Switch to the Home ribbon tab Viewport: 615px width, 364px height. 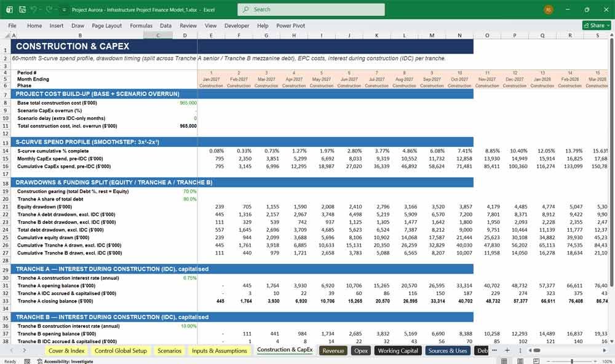(x=34, y=25)
